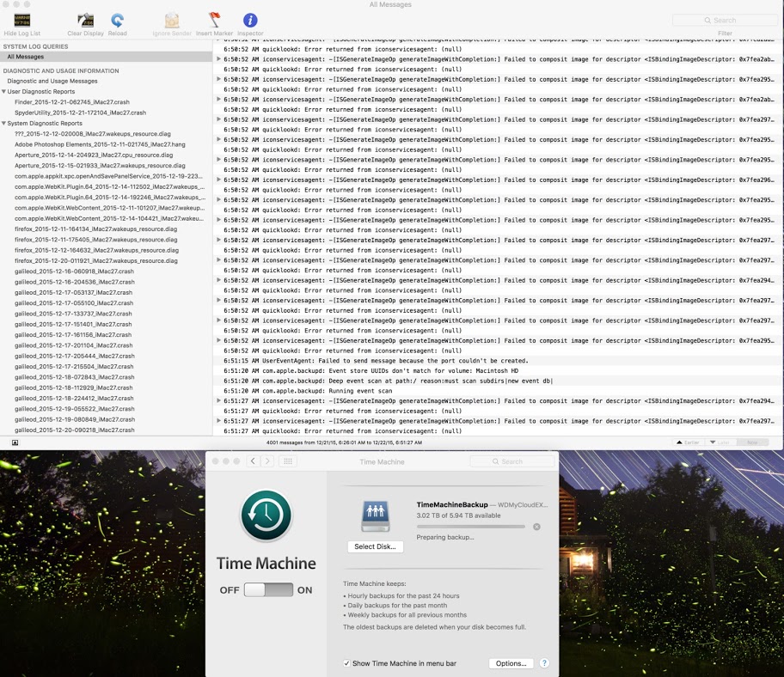Select firefox_2015-12-11-164134 diag report

(x=96, y=229)
